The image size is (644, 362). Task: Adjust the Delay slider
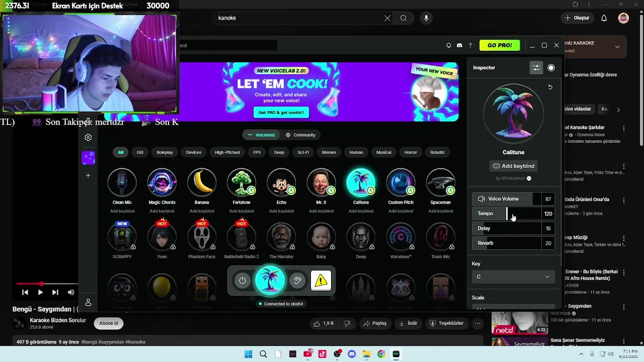tap(513, 228)
